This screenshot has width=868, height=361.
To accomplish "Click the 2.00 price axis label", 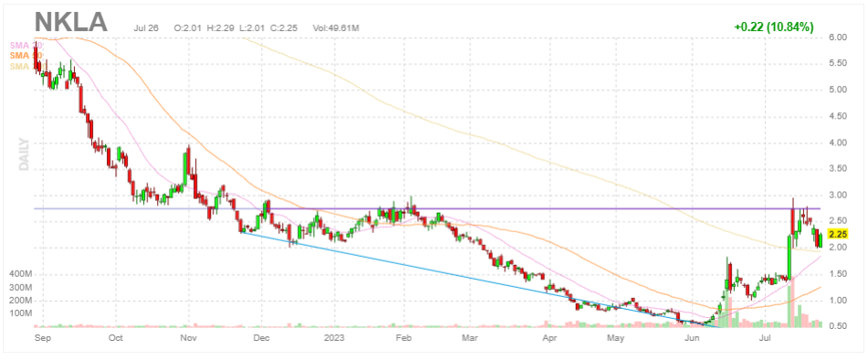I will point(838,248).
